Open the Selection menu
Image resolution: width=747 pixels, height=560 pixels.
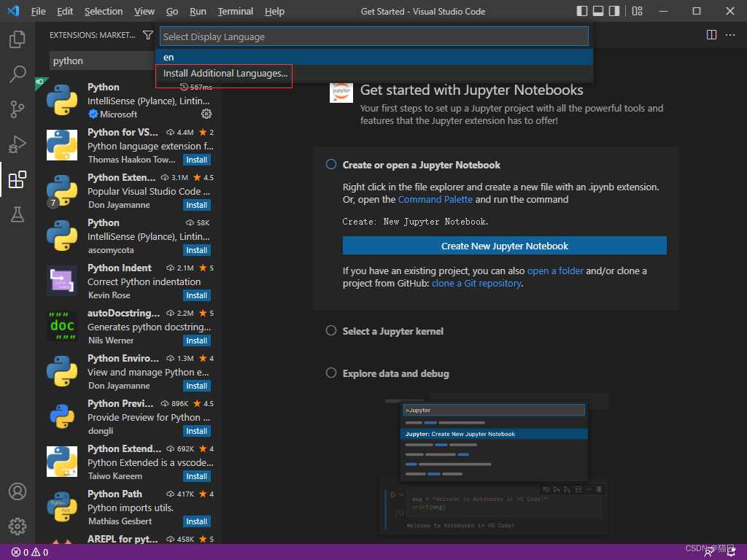pyautogui.click(x=104, y=11)
